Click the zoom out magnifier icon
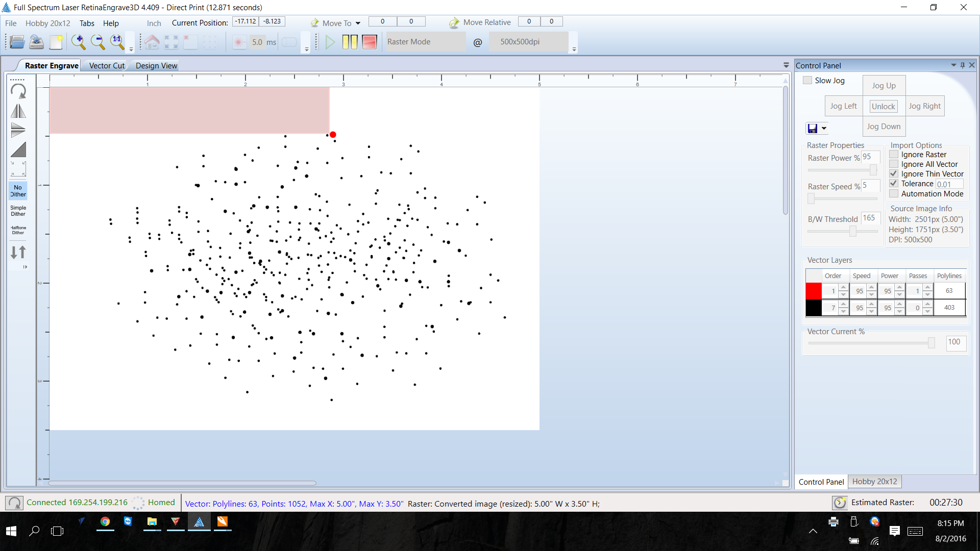The image size is (980, 551). pyautogui.click(x=97, y=42)
